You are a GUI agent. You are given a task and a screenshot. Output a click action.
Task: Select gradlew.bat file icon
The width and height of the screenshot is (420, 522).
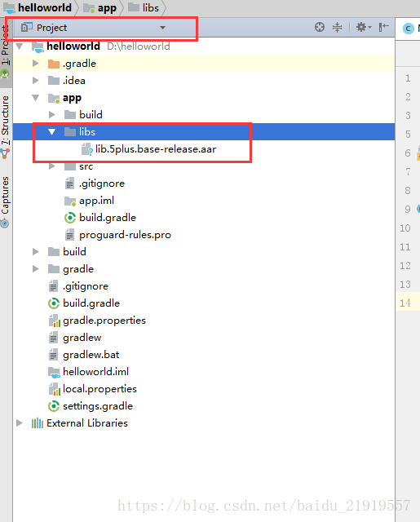(53, 355)
